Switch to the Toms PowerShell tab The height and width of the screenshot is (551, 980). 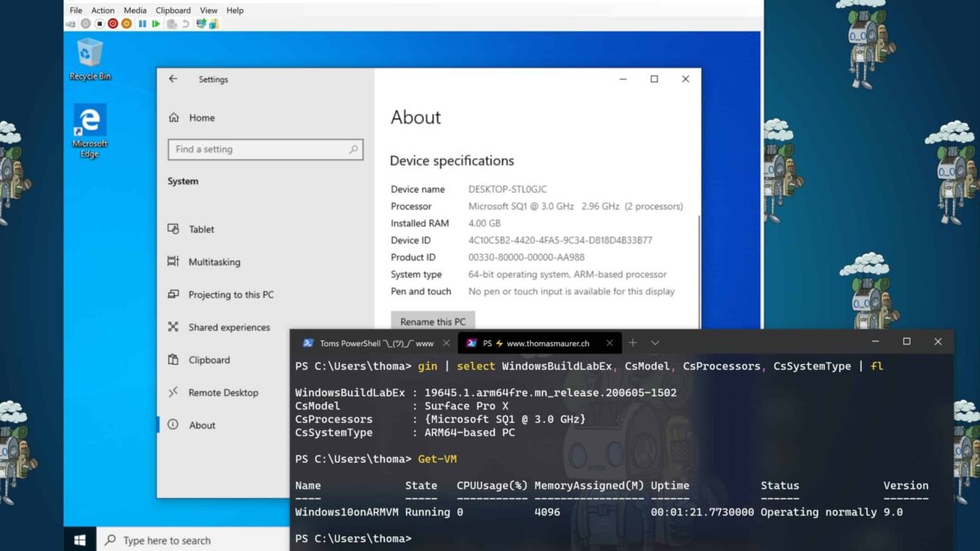pyautogui.click(x=367, y=344)
